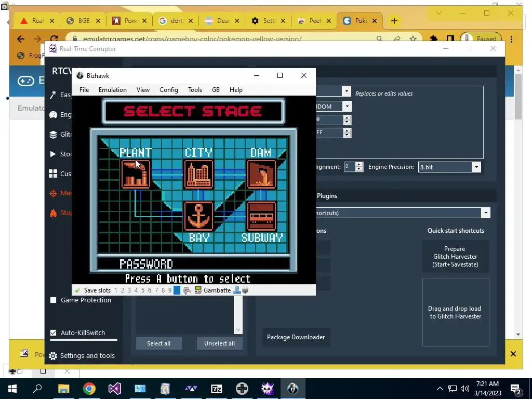
Task: Click the game controller icon in Bizhawk status bar
Action: tap(187, 290)
